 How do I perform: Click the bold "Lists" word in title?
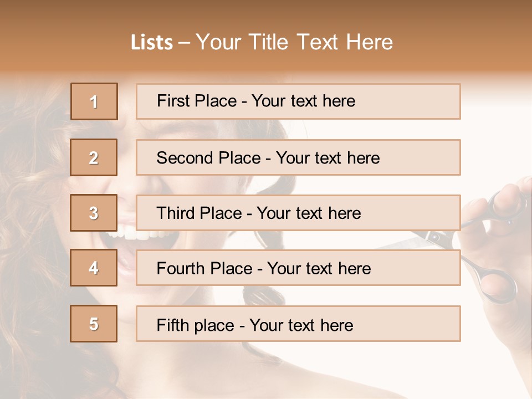(x=151, y=43)
